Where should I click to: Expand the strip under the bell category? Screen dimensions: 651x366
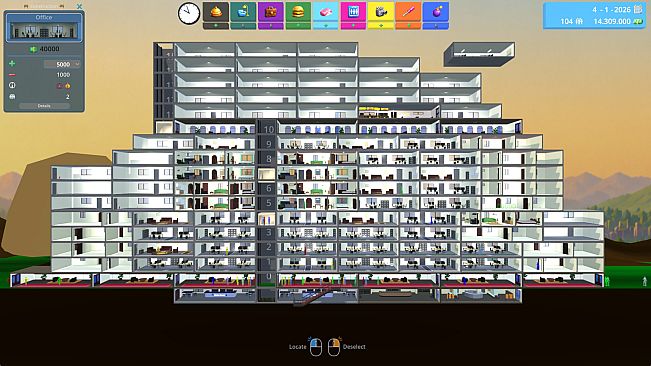[x=215, y=26]
